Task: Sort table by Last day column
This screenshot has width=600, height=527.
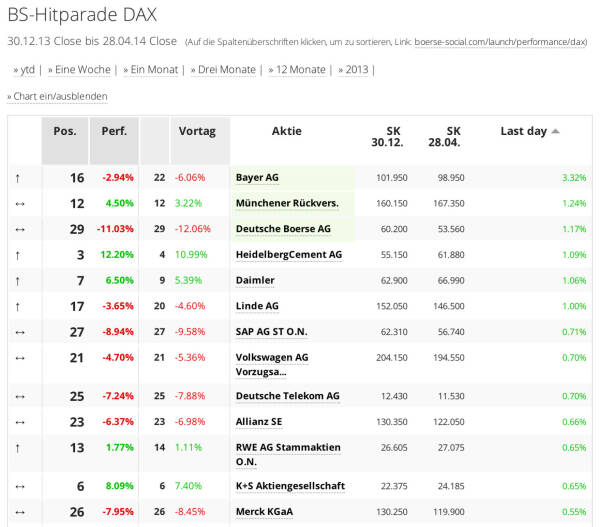Action: tap(524, 131)
